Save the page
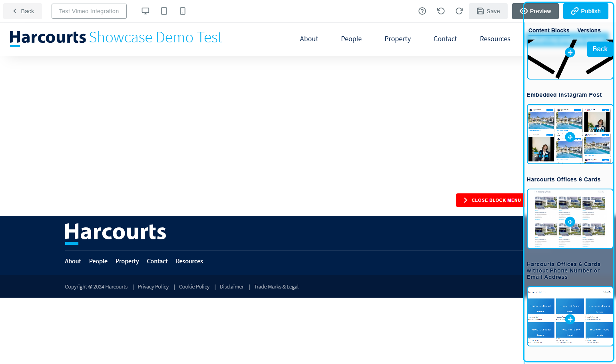This screenshot has width=616, height=364. click(488, 11)
